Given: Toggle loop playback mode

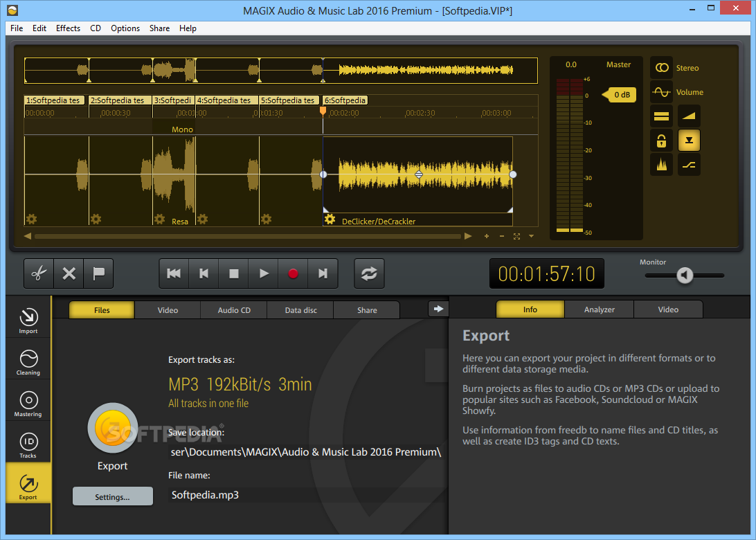Looking at the screenshot, I should point(369,273).
